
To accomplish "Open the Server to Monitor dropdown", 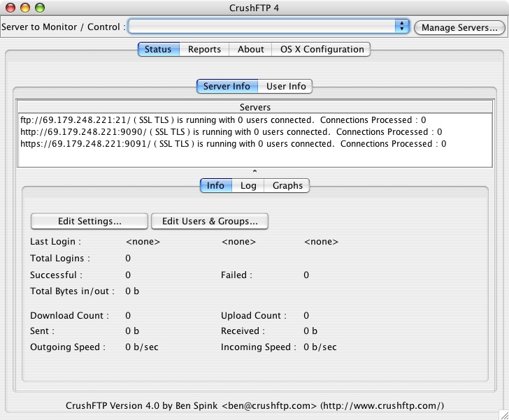I will [x=268, y=27].
